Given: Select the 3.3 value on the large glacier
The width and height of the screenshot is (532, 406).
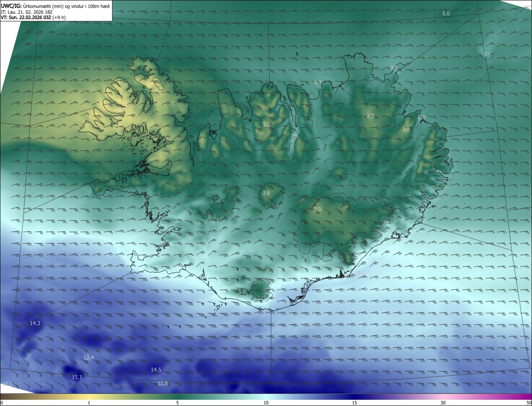Looking at the screenshot, I should pos(317,210).
